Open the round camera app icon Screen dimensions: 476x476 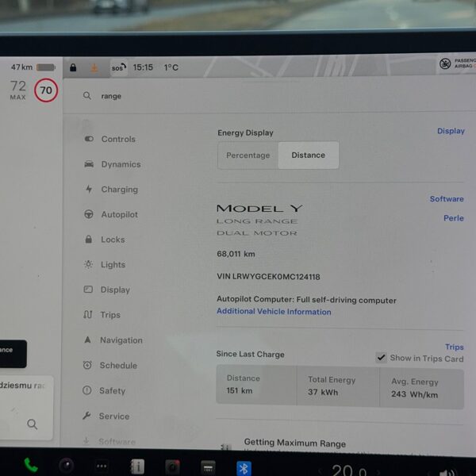coord(66,466)
